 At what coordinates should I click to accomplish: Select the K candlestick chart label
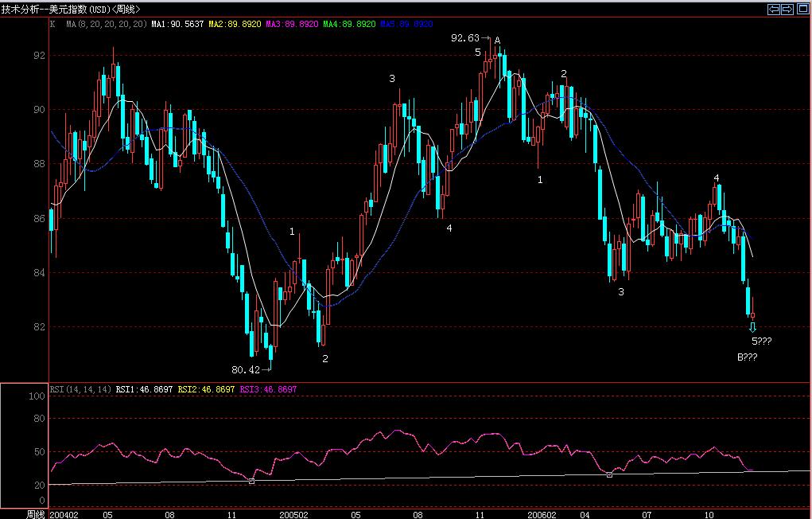point(53,25)
